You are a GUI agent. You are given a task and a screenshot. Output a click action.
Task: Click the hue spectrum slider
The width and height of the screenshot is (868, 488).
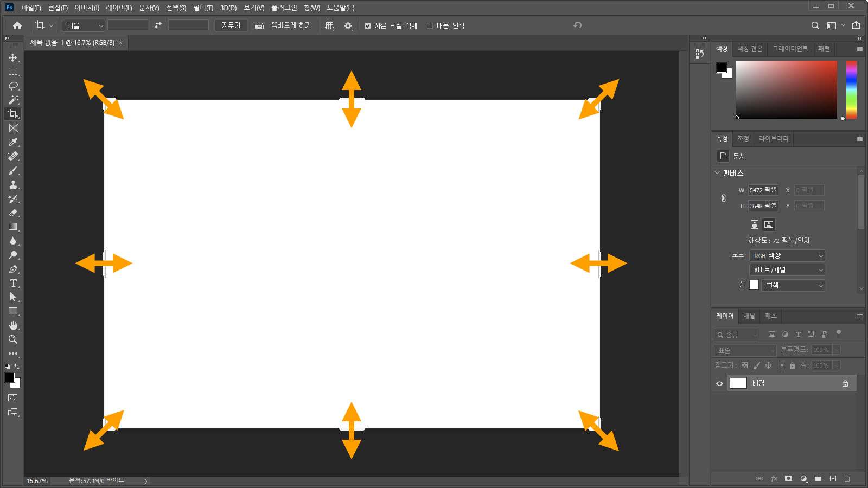click(851, 89)
